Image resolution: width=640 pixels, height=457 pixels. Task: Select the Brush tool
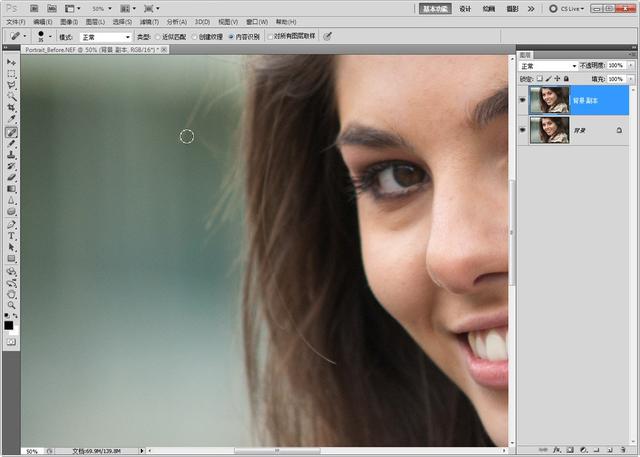[11, 144]
